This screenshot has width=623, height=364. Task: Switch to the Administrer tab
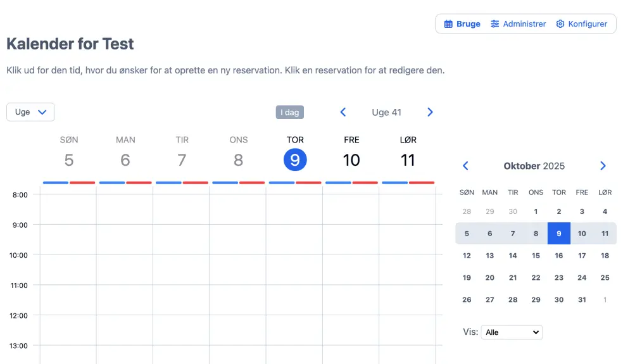tap(524, 24)
